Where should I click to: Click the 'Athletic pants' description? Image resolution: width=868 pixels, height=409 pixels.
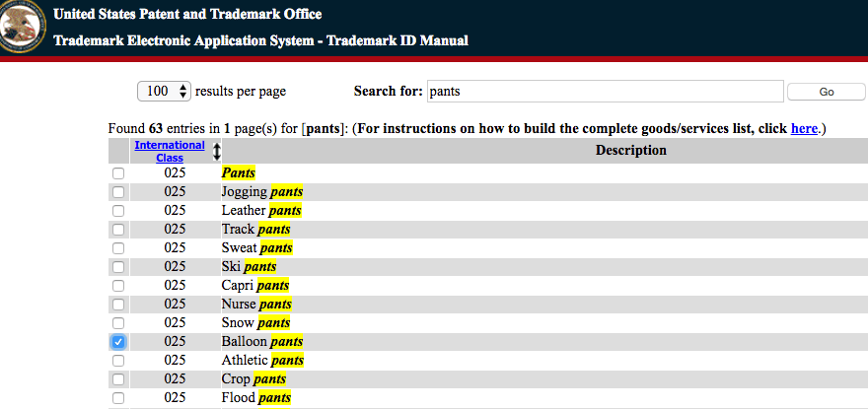[x=263, y=361]
